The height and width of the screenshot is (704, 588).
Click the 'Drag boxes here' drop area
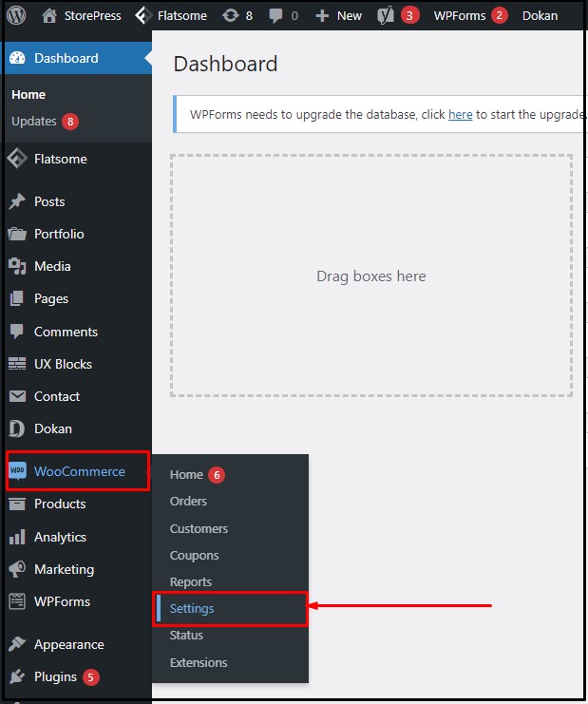(x=371, y=276)
